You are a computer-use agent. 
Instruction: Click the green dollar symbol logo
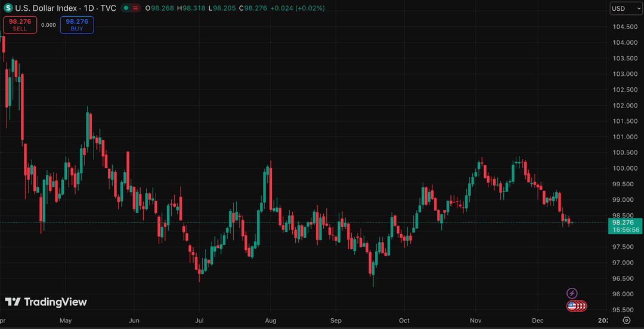coord(8,8)
